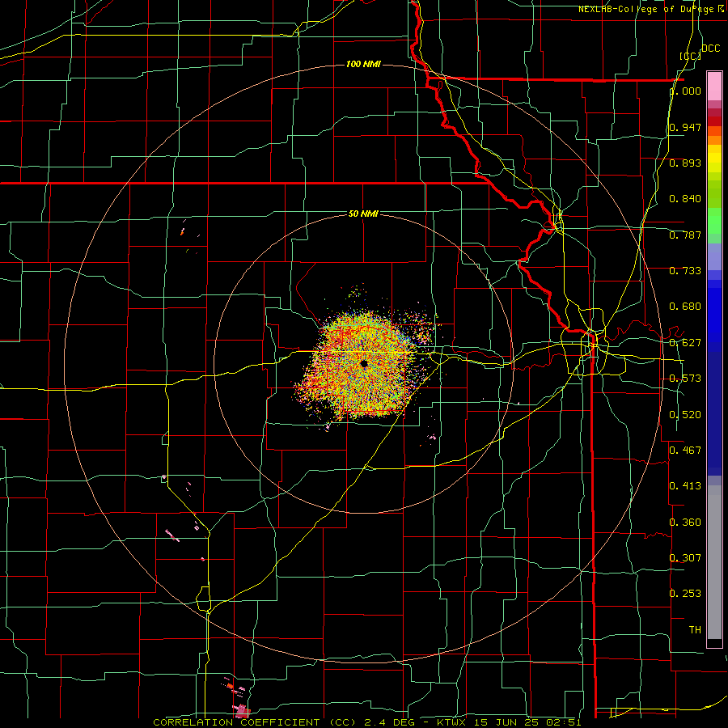Select the 0.680 legend value
Screen dimensions: 728x728
[x=685, y=307]
